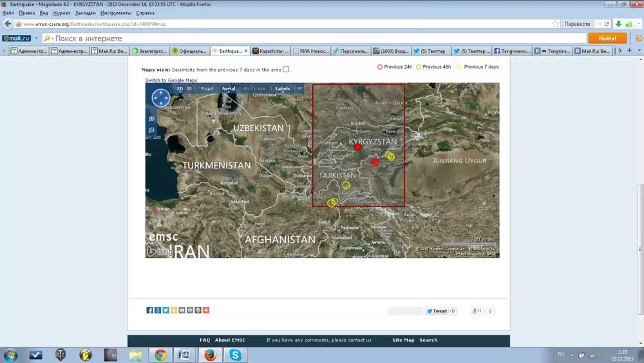The width and height of the screenshot is (644, 363).
Task: Click the map zoom out magnifier
Action: coord(151,130)
